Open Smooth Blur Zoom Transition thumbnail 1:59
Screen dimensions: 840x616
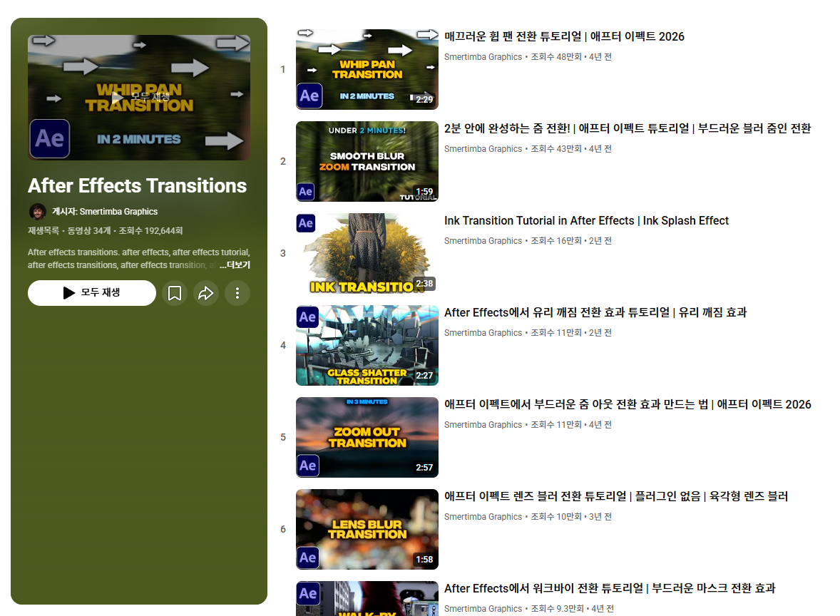coord(367,161)
